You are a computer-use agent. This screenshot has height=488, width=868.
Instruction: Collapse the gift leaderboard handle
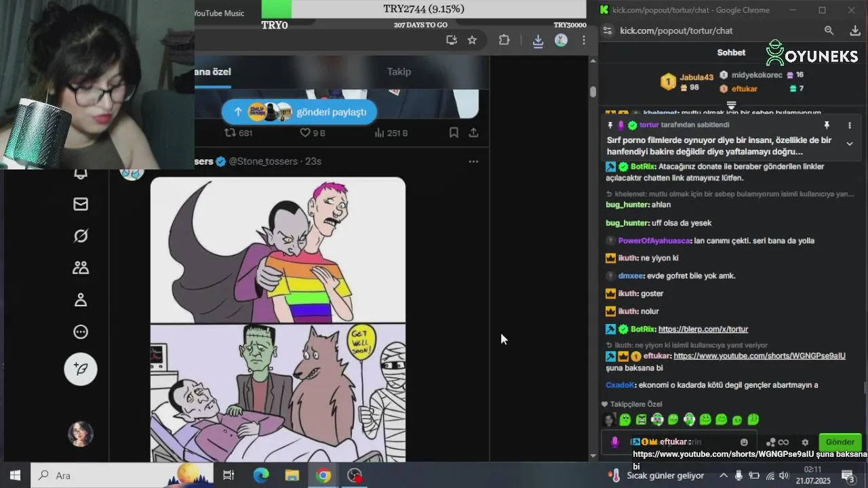[x=731, y=105]
